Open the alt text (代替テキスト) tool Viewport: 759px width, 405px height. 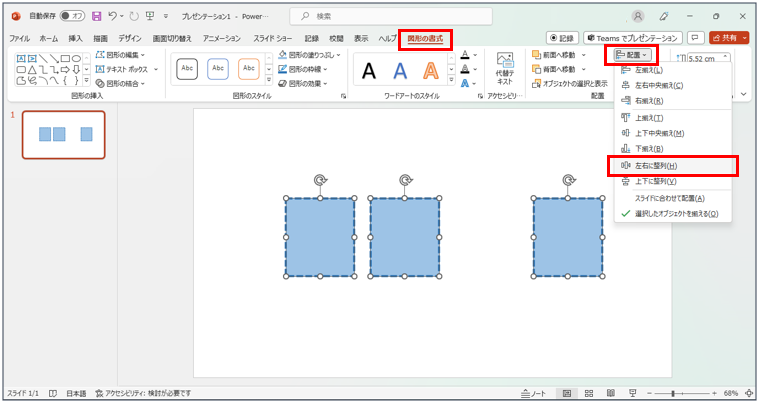505,70
